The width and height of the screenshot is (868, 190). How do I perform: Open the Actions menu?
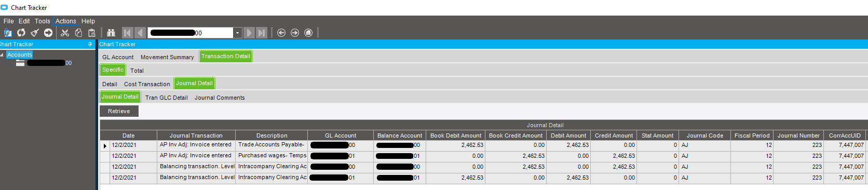pyautogui.click(x=66, y=21)
